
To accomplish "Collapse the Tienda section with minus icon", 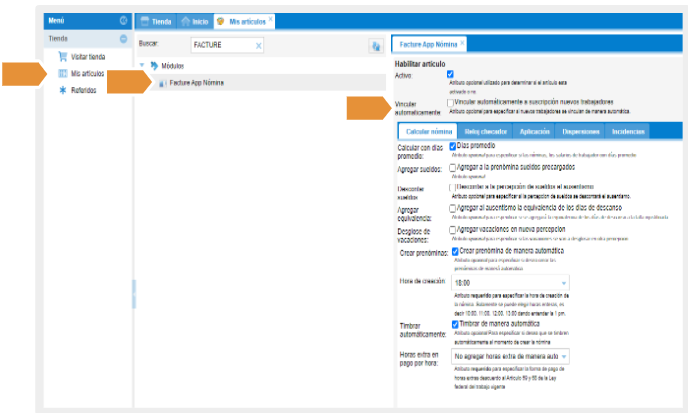I will point(123,39).
